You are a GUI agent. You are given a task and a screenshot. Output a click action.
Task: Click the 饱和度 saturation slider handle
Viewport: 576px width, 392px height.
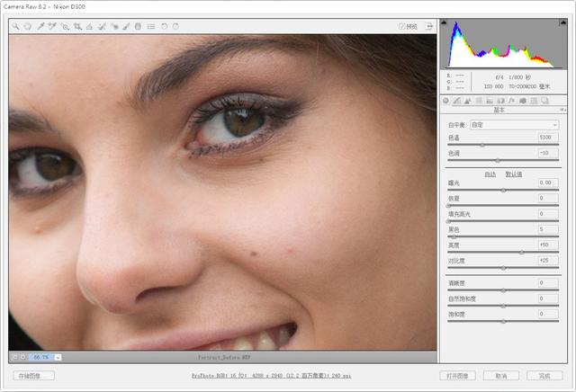503,322
